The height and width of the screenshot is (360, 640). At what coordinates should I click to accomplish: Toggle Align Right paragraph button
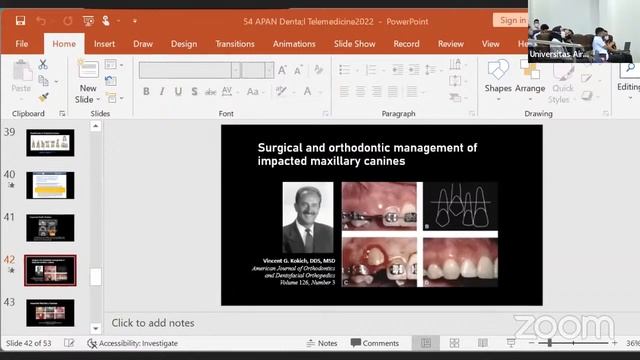(376, 91)
